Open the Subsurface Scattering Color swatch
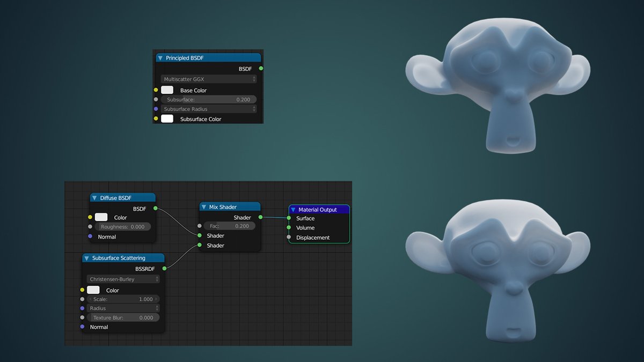The width and height of the screenshot is (644, 362). 93,290
